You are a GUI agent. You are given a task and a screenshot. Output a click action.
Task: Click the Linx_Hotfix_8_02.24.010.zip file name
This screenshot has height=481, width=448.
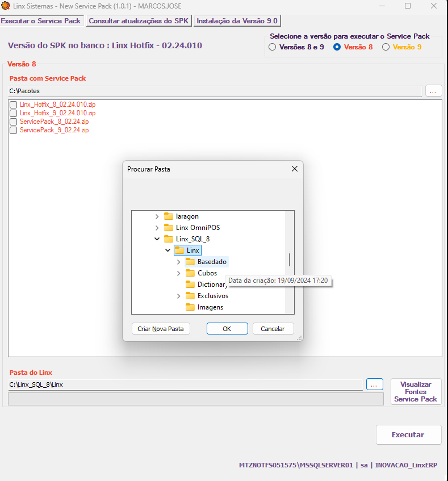click(58, 104)
